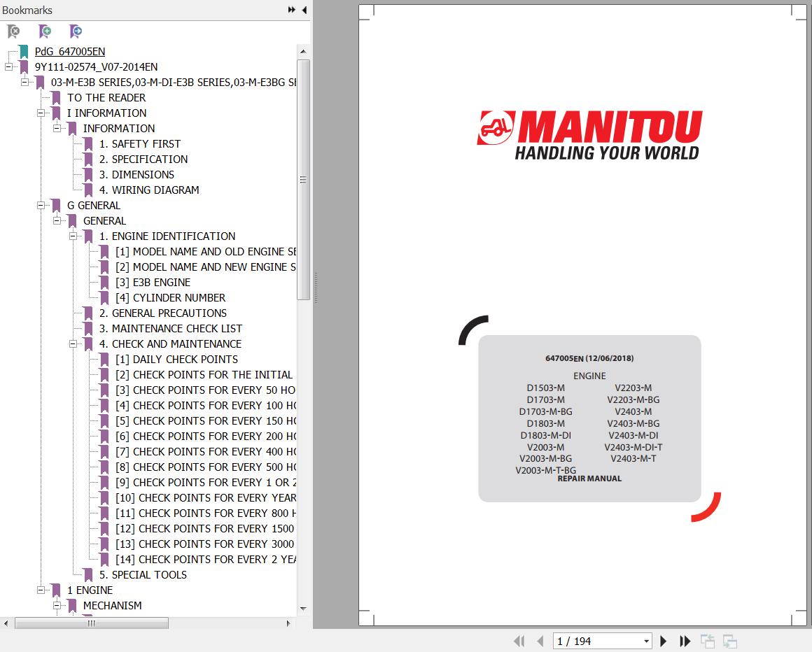Open the 4. WIRING DIAGRAM bookmark
Viewport: 812px width, 652px height.
click(149, 190)
